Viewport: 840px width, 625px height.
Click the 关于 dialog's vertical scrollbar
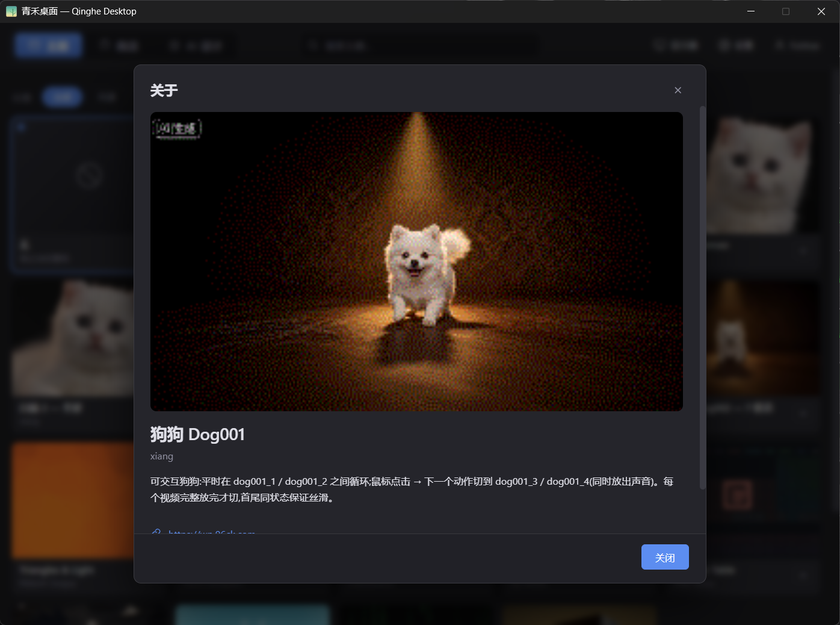[702, 297]
